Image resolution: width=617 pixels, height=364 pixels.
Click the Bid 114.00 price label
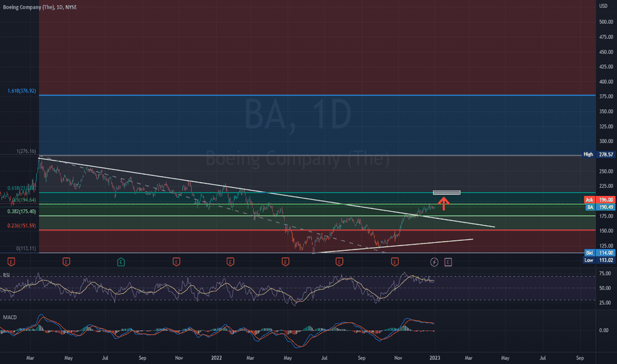point(600,253)
